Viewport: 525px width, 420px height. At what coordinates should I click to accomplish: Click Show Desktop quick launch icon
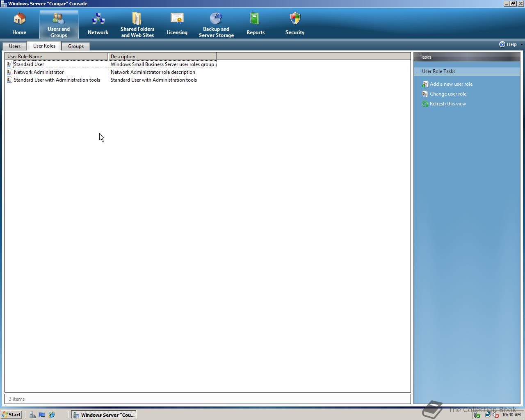42,415
